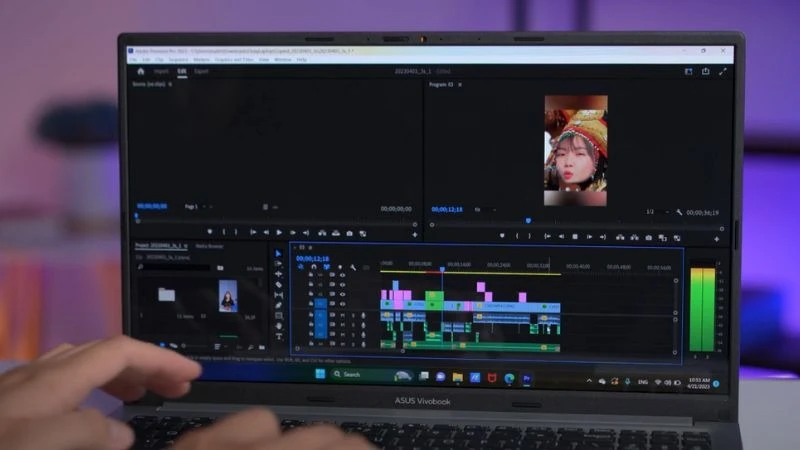The image size is (800, 450).
Task: Open the Fit zoom level dropdown
Action: (485, 210)
